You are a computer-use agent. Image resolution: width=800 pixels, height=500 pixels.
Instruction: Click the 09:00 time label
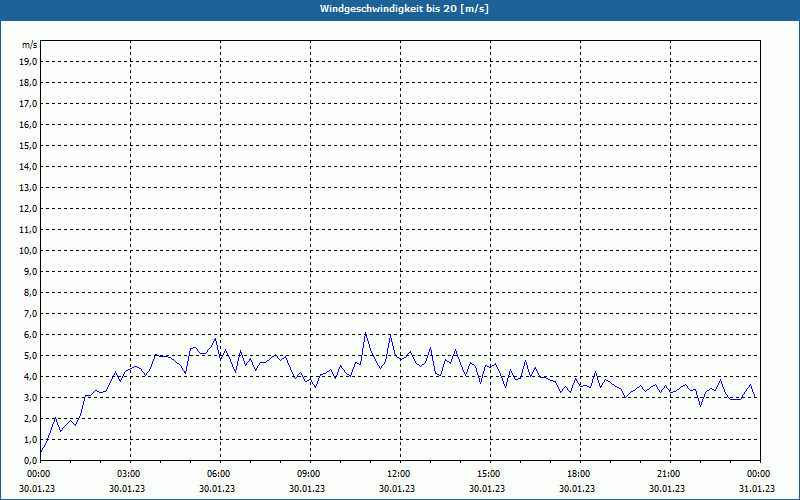click(308, 474)
